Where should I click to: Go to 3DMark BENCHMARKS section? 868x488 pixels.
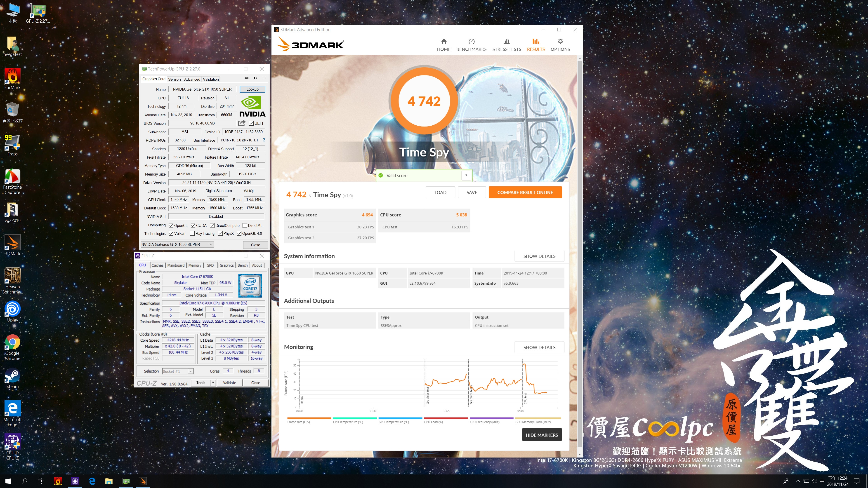[471, 45]
